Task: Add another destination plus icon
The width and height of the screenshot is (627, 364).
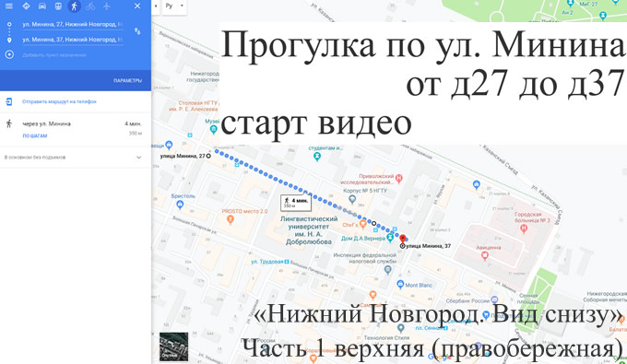Action: click(x=9, y=54)
